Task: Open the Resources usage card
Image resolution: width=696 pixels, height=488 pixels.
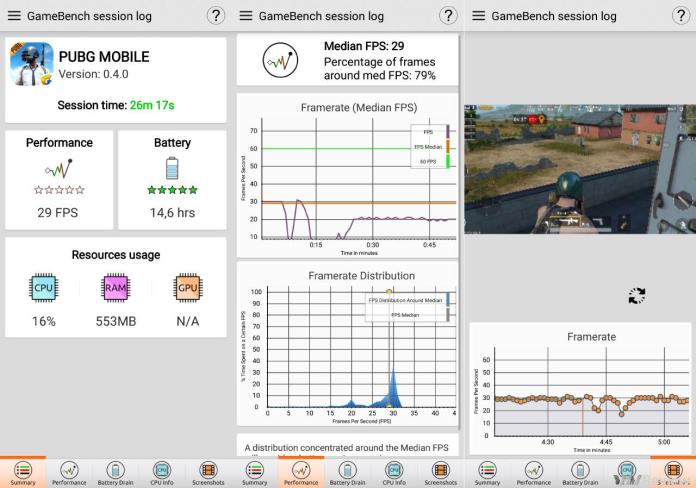Action: click(x=116, y=287)
